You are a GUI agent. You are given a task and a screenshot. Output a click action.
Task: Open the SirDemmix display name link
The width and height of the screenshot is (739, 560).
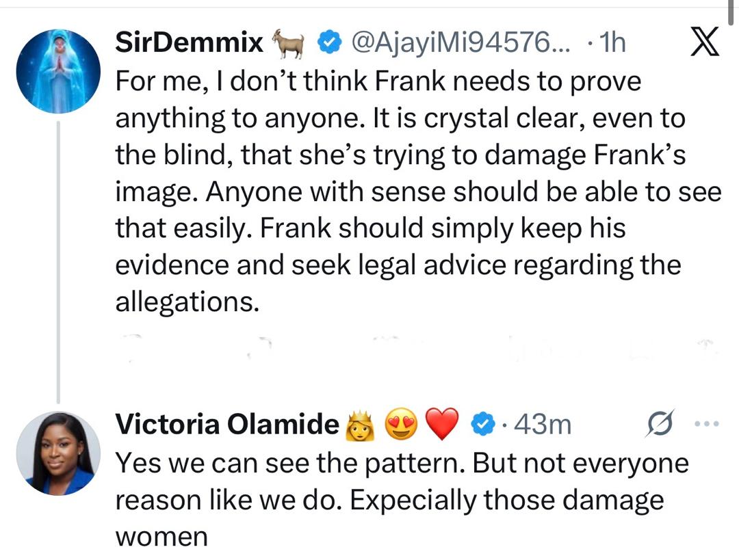pyautogui.click(x=189, y=42)
